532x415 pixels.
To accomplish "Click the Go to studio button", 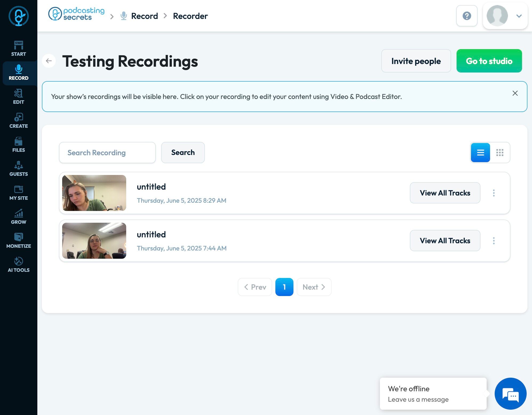I will pyautogui.click(x=489, y=61).
